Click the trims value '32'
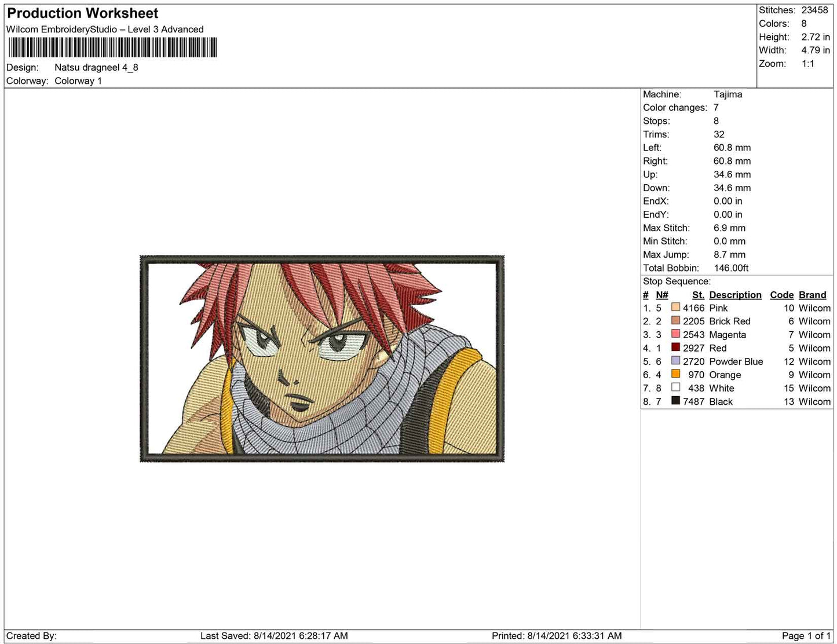837x644 pixels. click(719, 134)
